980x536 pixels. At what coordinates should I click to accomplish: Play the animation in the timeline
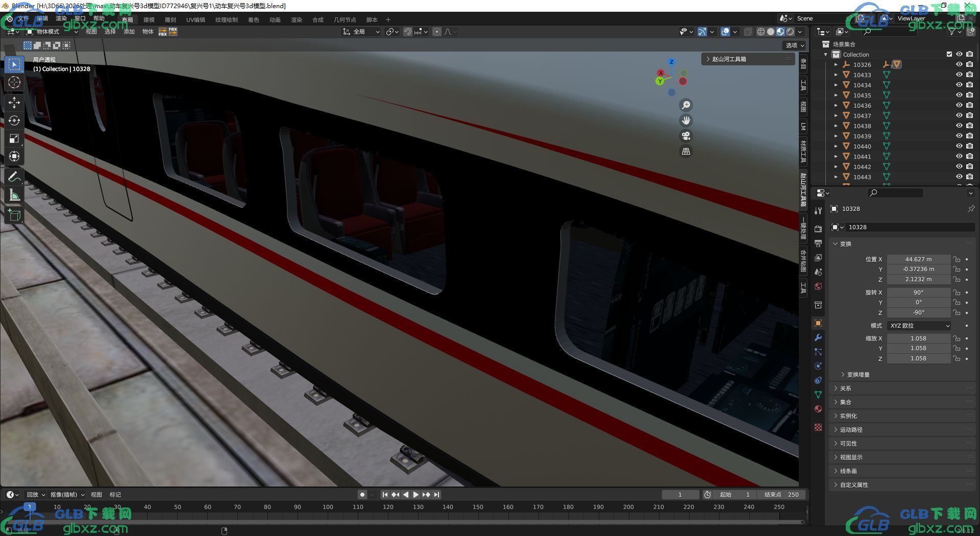[x=415, y=495]
